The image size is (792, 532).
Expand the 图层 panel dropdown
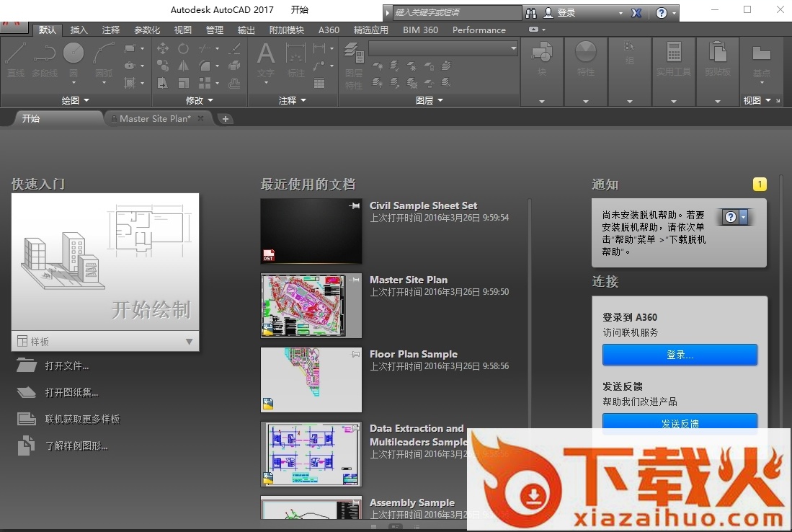pyautogui.click(x=430, y=100)
